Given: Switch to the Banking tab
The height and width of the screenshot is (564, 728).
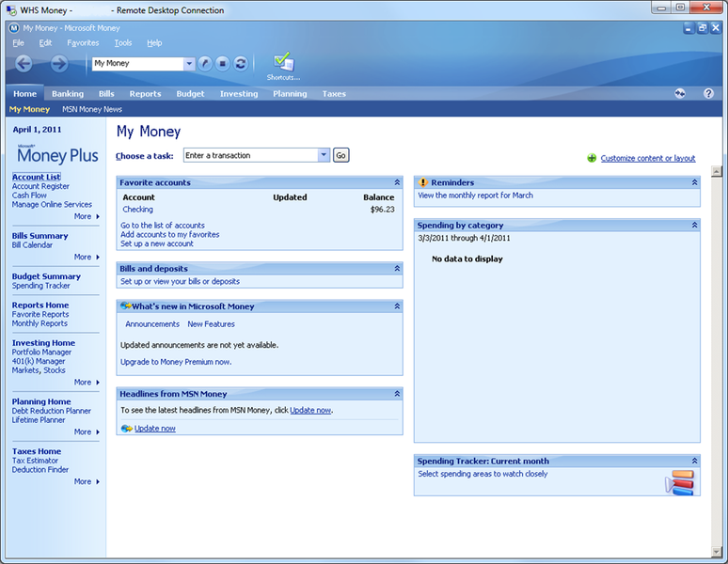Looking at the screenshot, I should pyautogui.click(x=68, y=94).
